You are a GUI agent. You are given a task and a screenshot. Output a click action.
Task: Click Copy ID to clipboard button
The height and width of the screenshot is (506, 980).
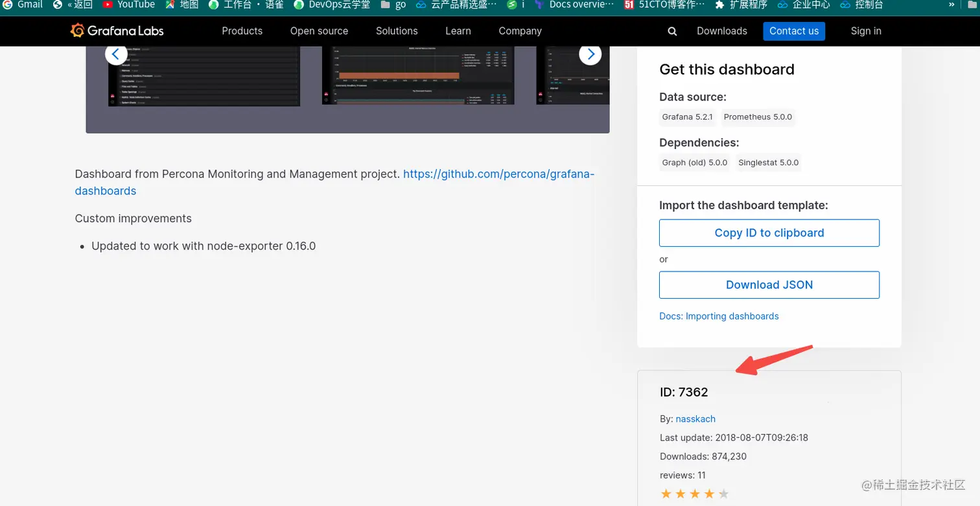(x=769, y=233)
